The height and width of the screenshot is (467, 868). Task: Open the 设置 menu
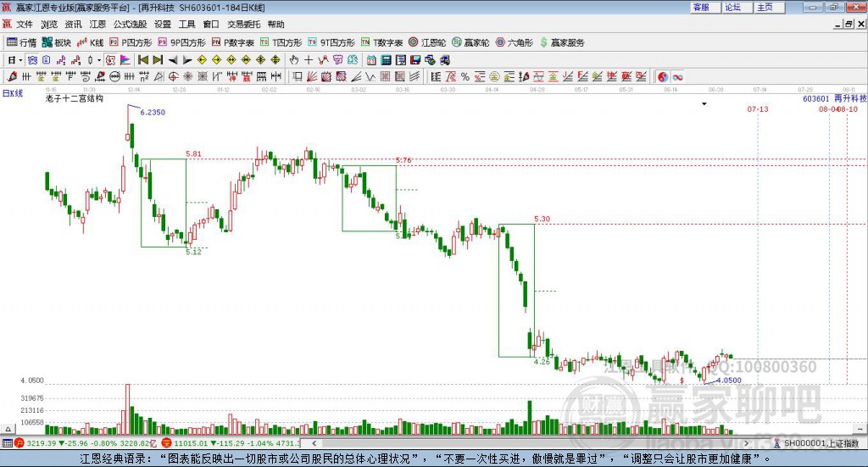(163, 25)
